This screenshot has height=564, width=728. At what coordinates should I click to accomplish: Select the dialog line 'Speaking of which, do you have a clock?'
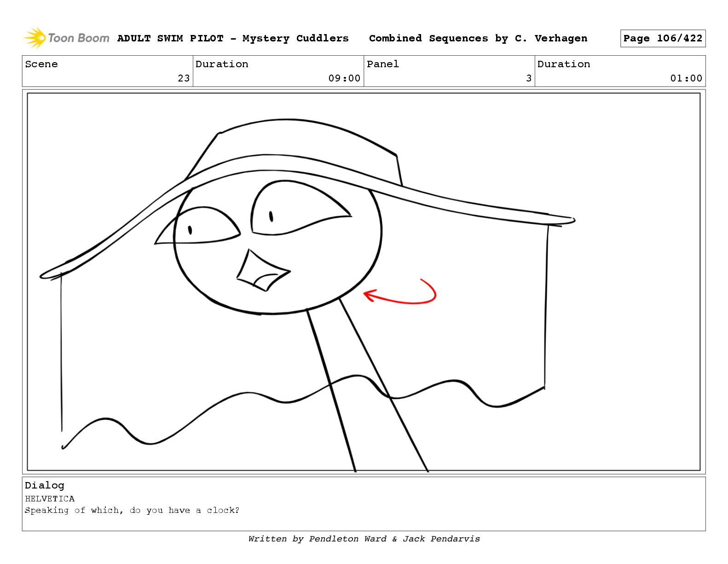[x=132, y=510]
